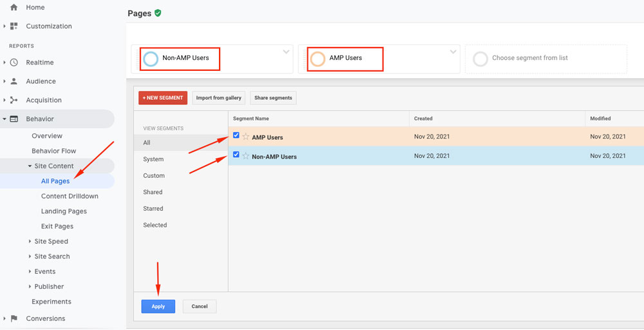Sort by Segment Name column header
Image resolution: width=644 pixels, height=330 pixels.
coord(251,119)
